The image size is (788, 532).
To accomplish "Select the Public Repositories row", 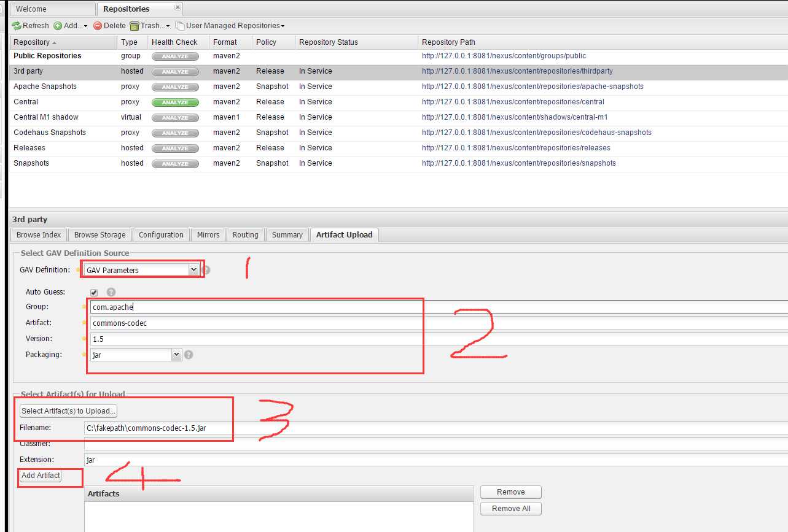I will [399, 56].
